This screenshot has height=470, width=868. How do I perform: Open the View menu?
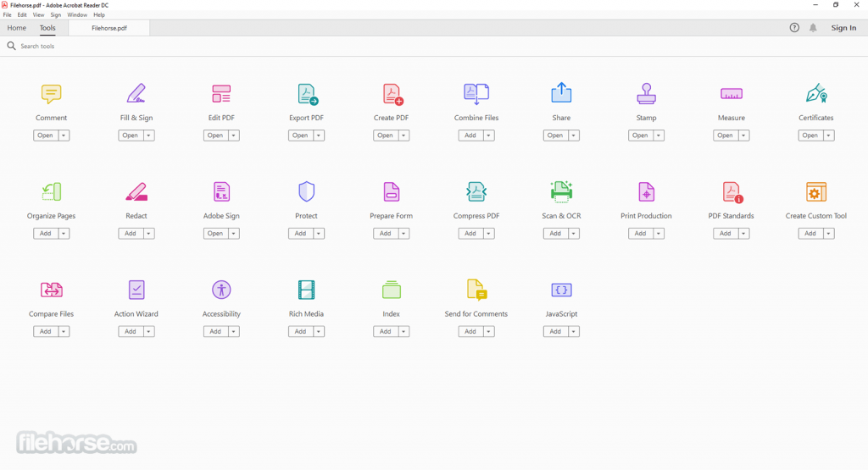(x=38, y=14)
